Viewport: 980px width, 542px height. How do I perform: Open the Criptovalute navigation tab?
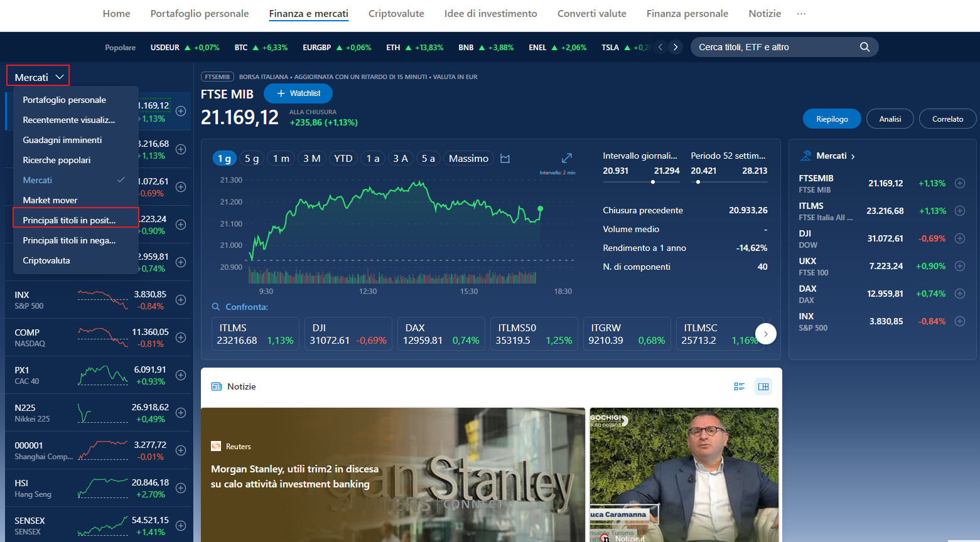tap(396, 14)
